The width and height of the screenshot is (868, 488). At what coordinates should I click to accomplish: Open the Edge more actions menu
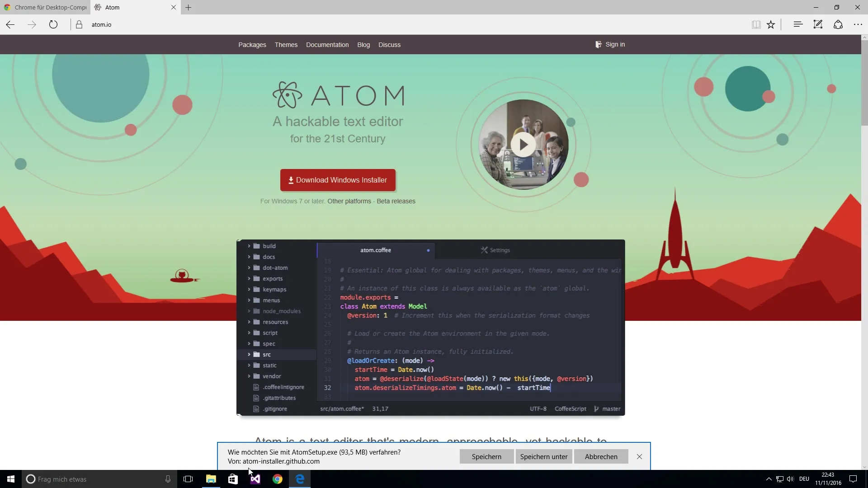tap(858, 24)
